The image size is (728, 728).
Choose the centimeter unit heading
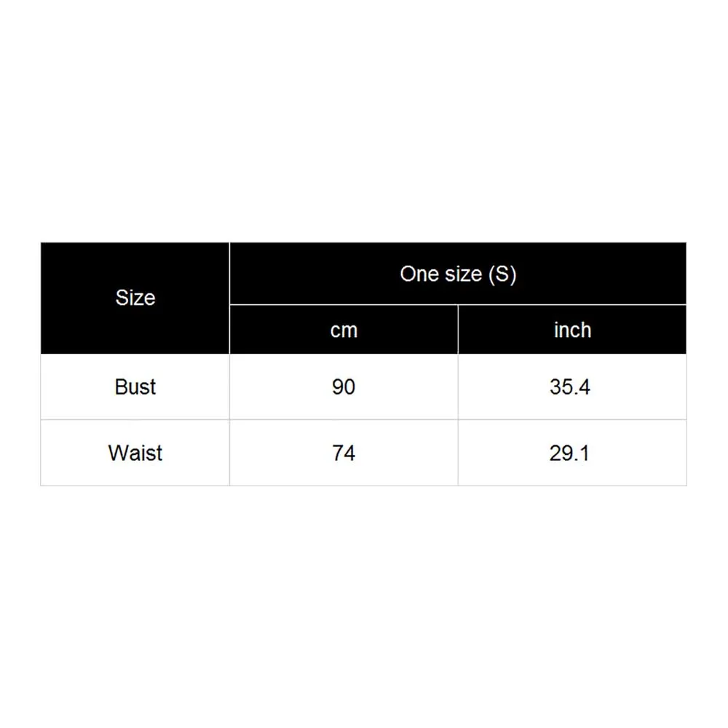(x=344, y=330)
